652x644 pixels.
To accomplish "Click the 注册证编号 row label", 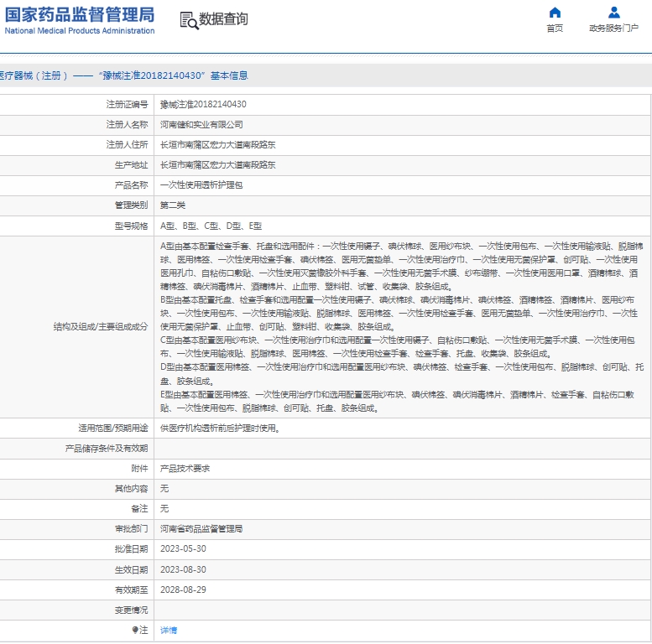I will click(x=128, y=104).
